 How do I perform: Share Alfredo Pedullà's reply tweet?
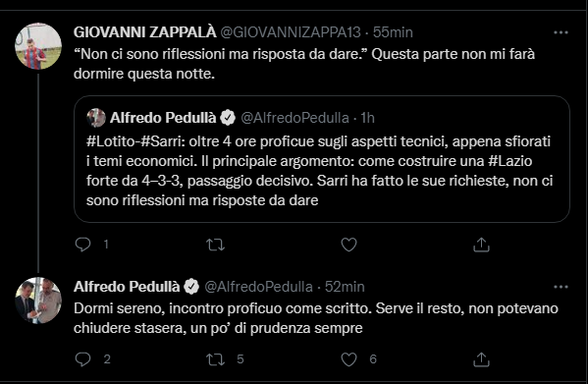click(482, 359)
